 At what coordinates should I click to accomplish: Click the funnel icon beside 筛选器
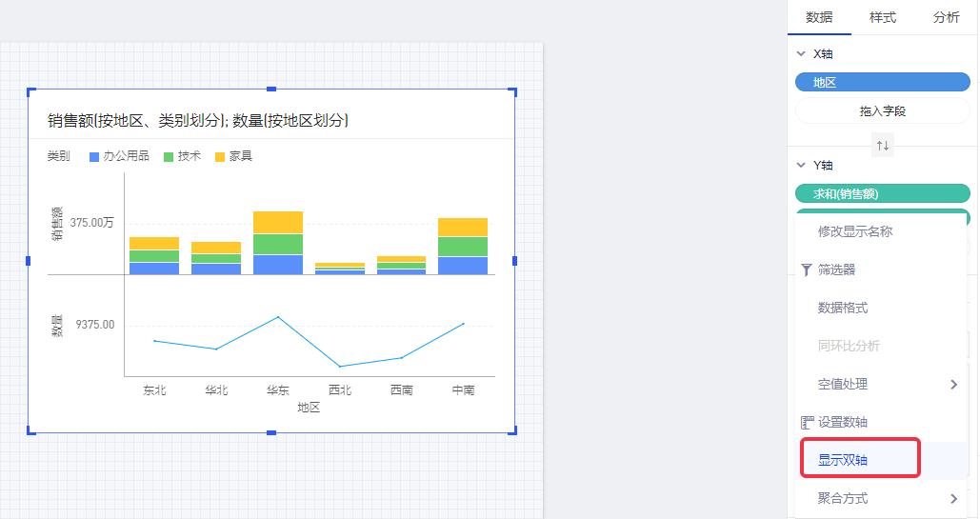807,270
